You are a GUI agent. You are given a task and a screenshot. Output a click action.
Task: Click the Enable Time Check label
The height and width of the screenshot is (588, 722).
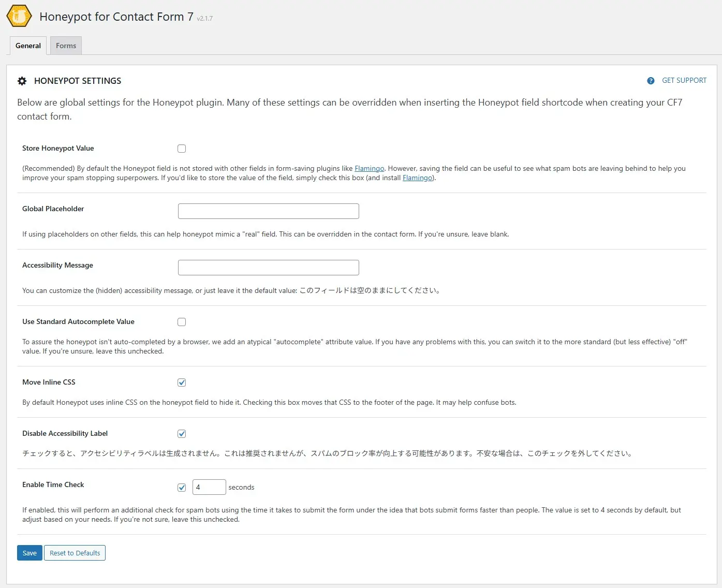pyautogui.click(x=53, y=484)
